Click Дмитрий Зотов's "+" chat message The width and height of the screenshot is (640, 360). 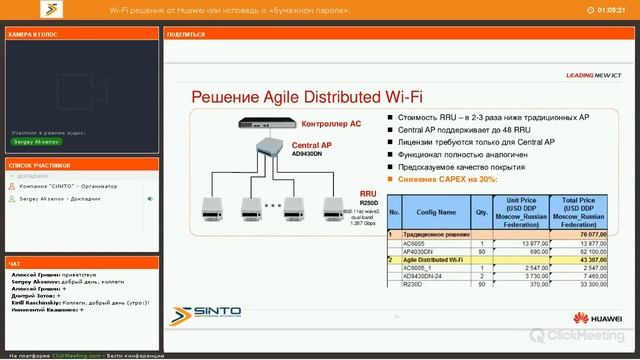point(36,296)
